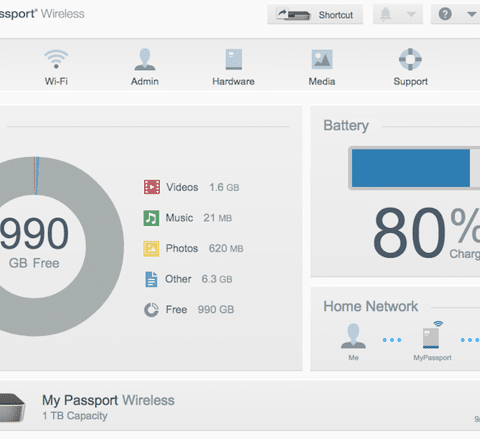Viewport: 480px width, 439px height.
Task: Expand the help dropdown arrow
Action: pyautogui.click(x=471, y=14)
